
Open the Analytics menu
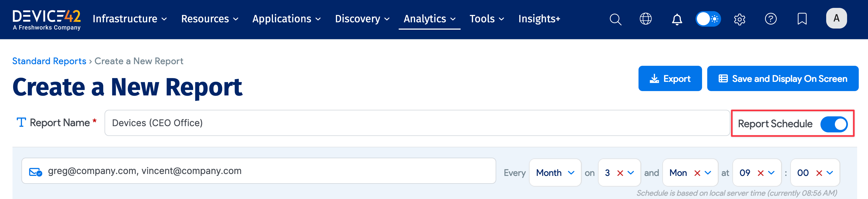point(429,19)
